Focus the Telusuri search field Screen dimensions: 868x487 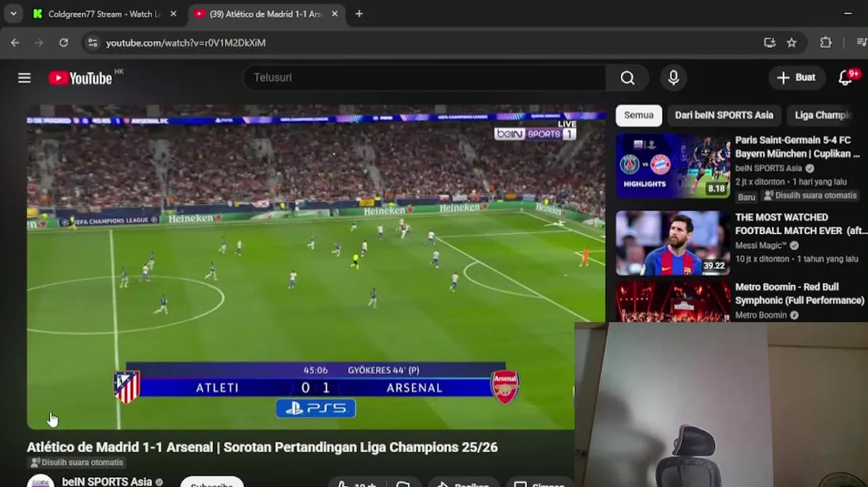[x=425, y=78]
